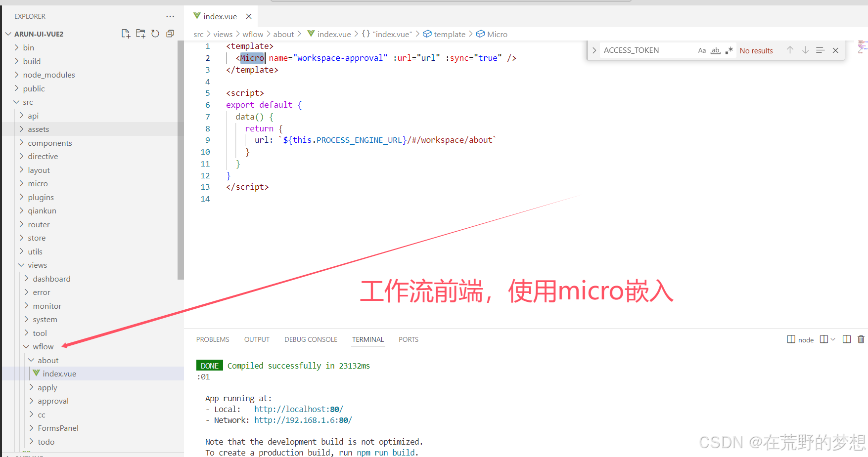This screenshot has width=868, height=457.
Task: Kill the terminal with trash icon
Action: pos(861,339)
